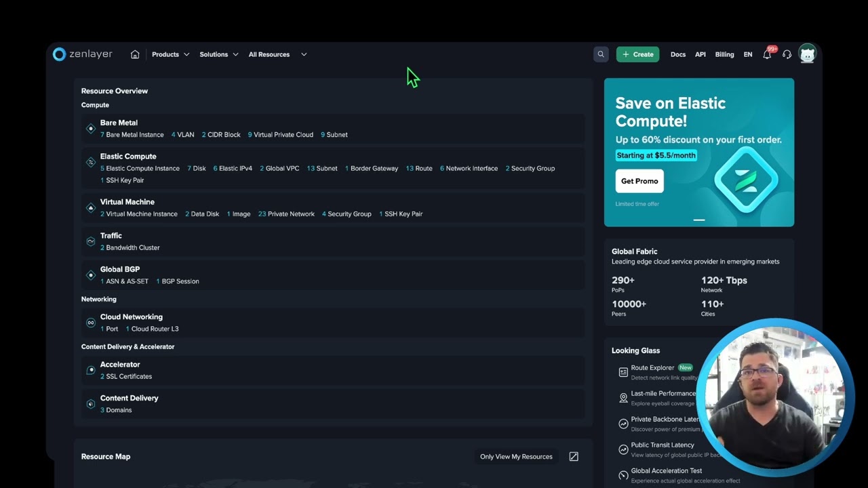
Task: Click the Traffic icon
Action: coord(91,241)
